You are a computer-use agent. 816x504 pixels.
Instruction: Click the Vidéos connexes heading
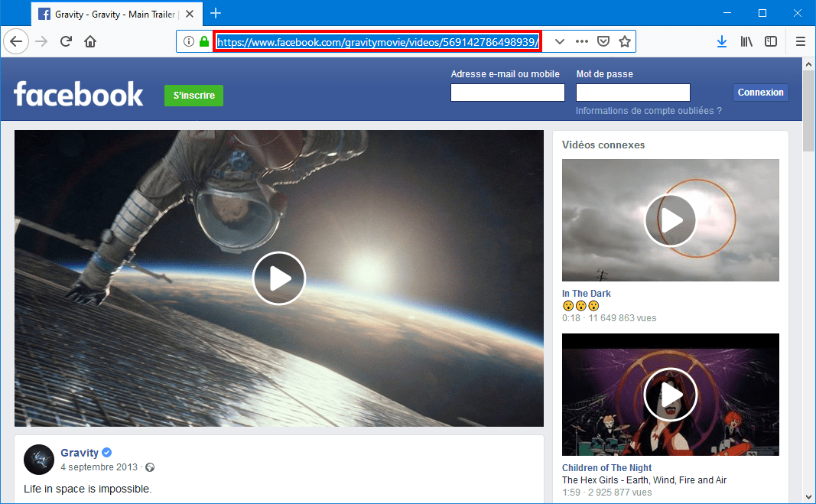[x=603, y=145]
